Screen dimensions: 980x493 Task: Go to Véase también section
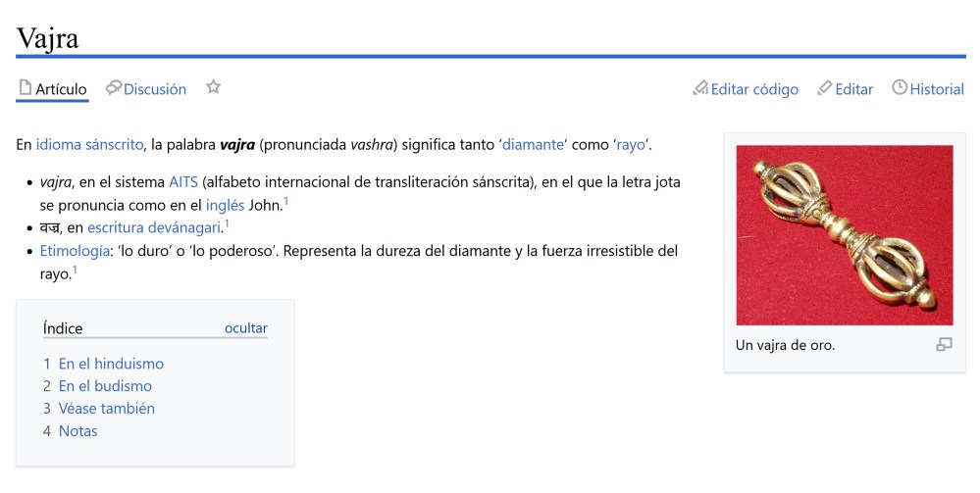tap(106, 409)
